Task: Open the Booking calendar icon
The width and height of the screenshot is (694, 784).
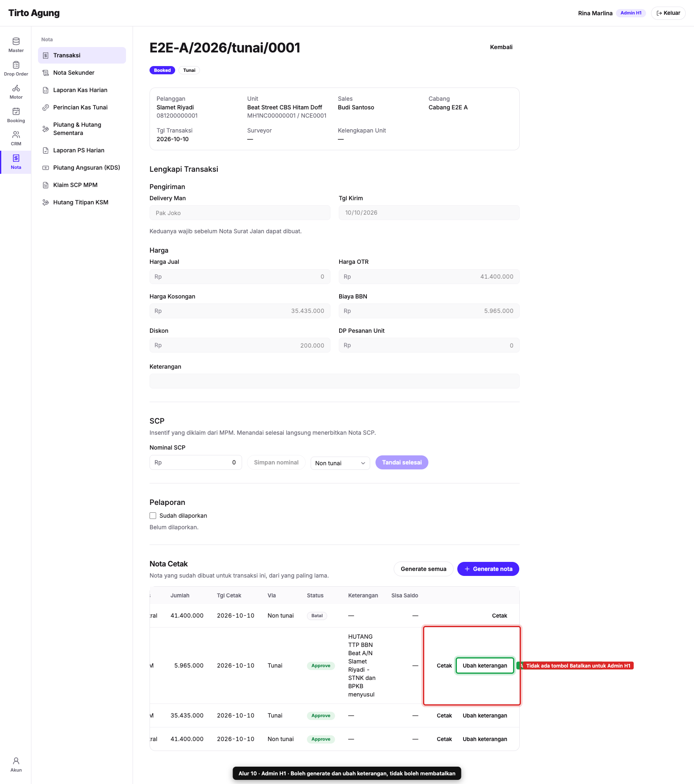Action: (x=16, y=111)
